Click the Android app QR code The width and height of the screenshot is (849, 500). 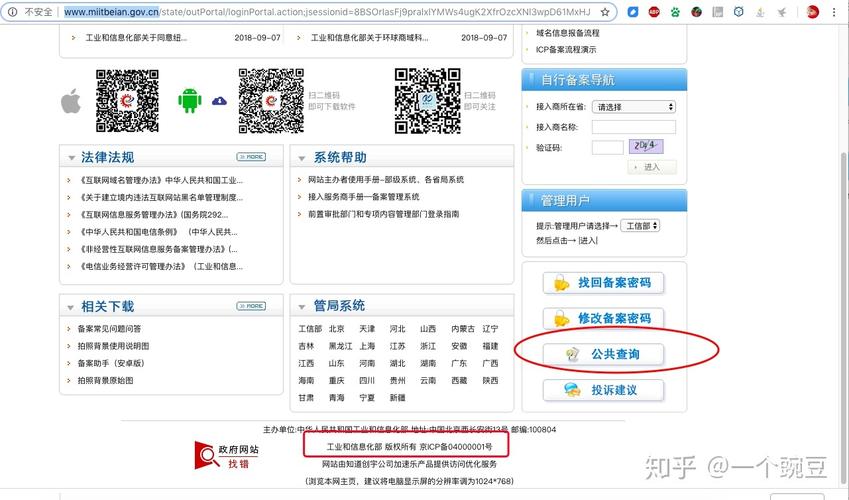[271, 101]
